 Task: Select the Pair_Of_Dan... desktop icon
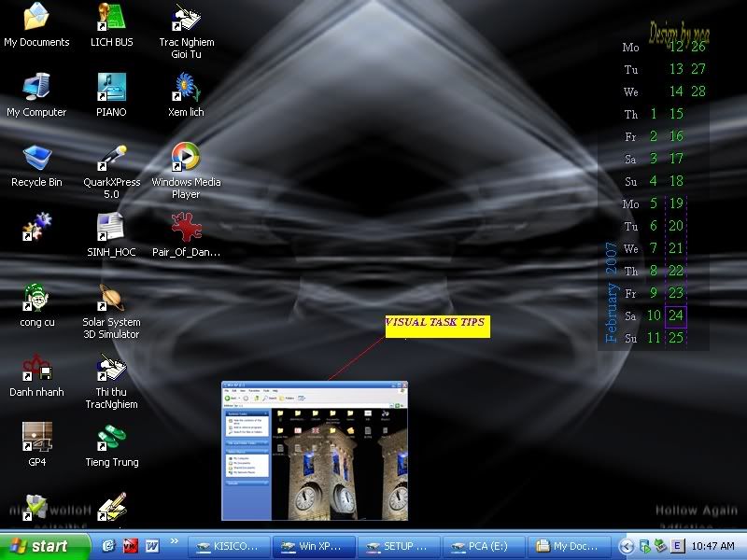pos(186,229)
